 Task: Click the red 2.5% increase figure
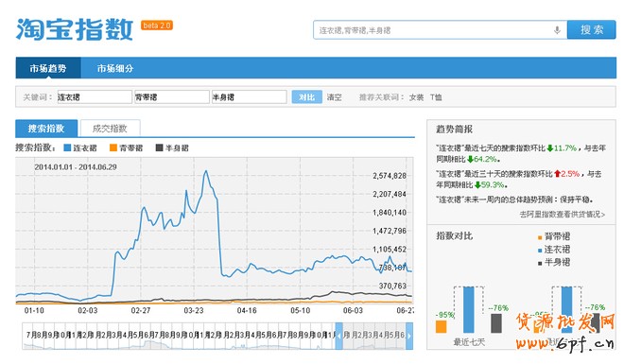click(570, 174)
